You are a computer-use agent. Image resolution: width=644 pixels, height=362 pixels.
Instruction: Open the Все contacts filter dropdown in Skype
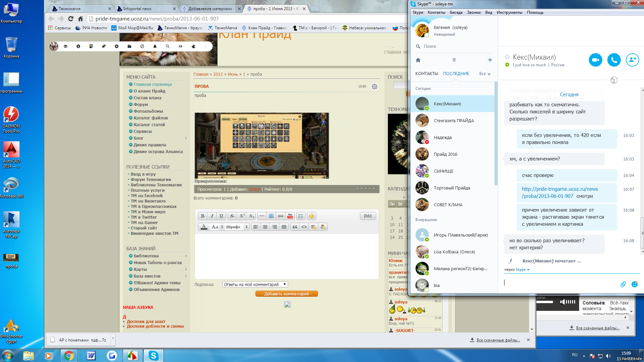tap(485, 74)
